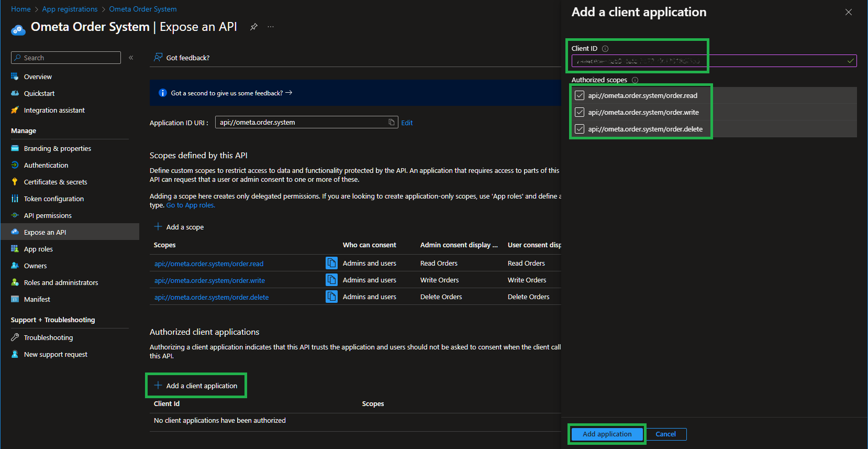Close the Add a client application panel
Image resolution: width=868 pixels, height=449 pixels.
[x=849, y=12]
